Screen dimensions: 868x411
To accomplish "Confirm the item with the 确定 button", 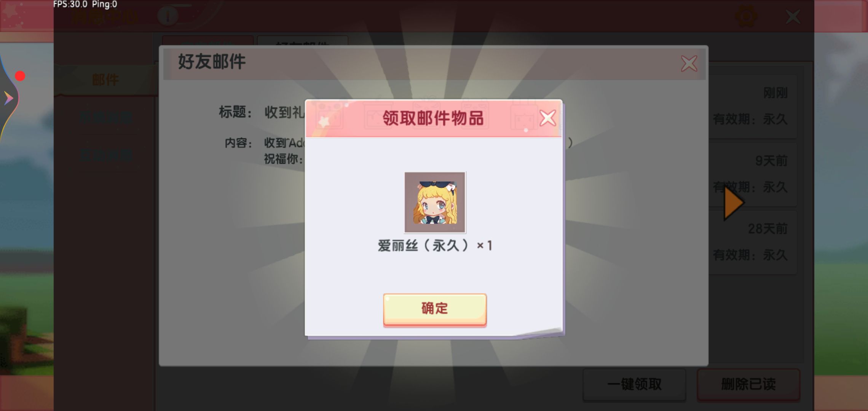I will [435, 309].
